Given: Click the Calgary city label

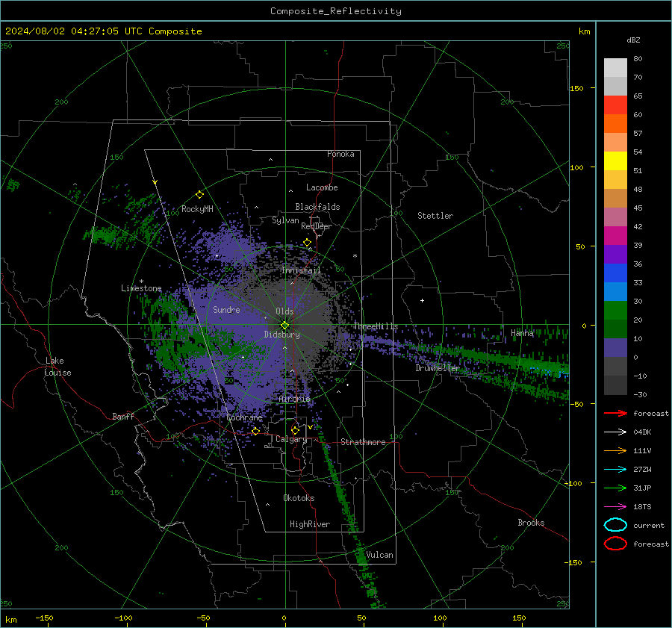Looking at the screenshot, I should pos(291,439).
